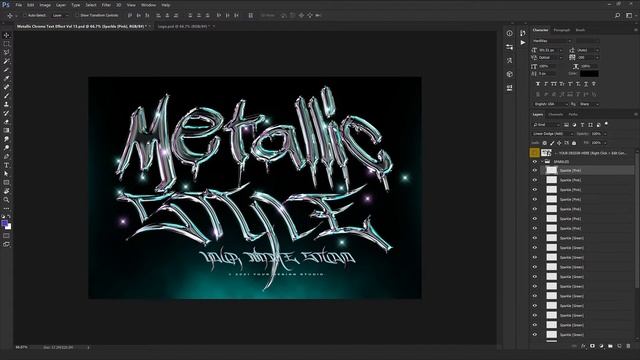Switch to Quick Mask mode
Screen dimensions: 640x360
[x=7, y=236]
